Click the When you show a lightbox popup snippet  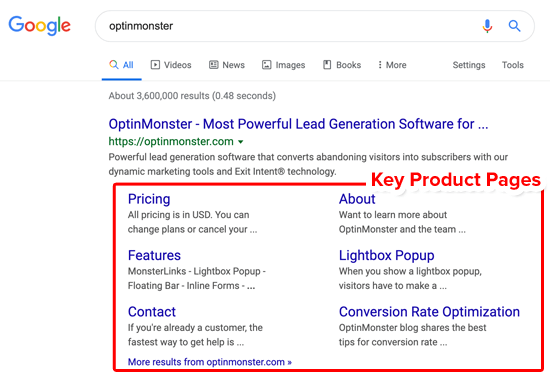[x=410, y=278]
